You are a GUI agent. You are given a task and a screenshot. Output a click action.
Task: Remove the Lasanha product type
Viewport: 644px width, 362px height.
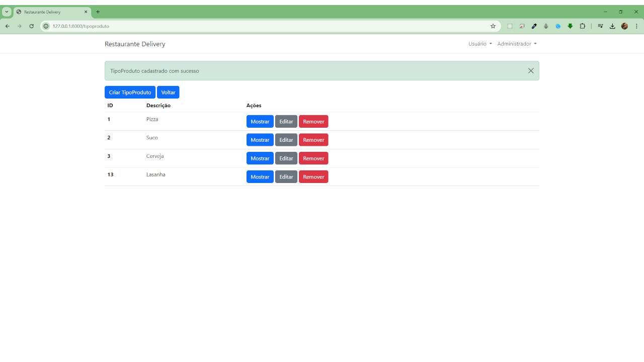pos(313,177)
